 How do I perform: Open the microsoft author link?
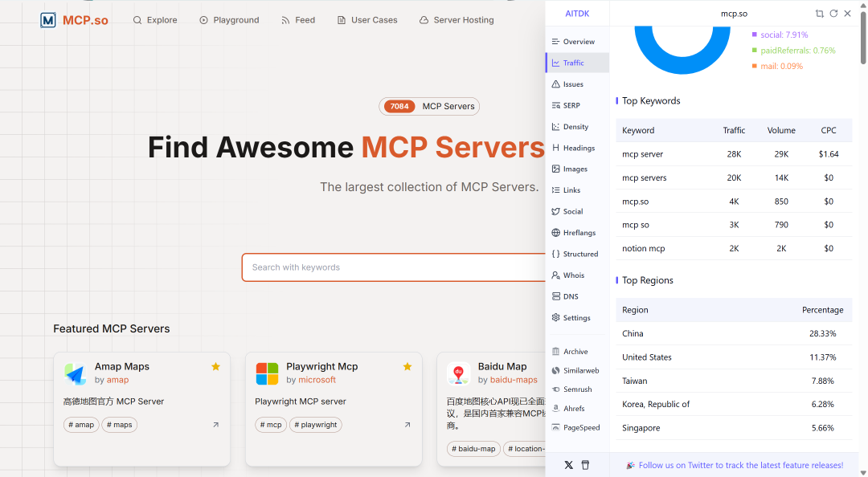pyautogui.click(x=317, y=380)
